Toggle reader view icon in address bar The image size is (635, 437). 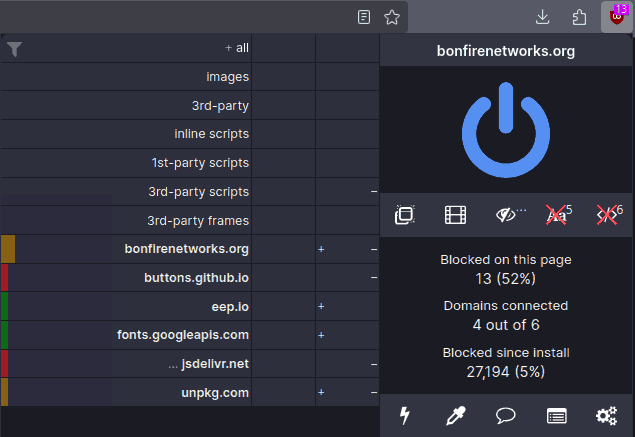pos(364,17)
